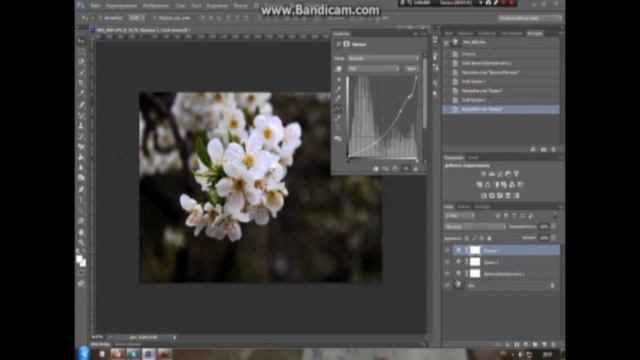Select the Move tool
Image resolution: width=640 pixels, height=360 pixels.
coord(81,42)
